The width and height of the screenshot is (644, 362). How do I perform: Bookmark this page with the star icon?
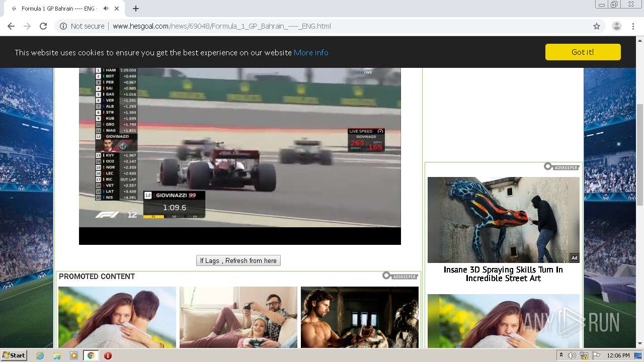click(x=597, y=26)
